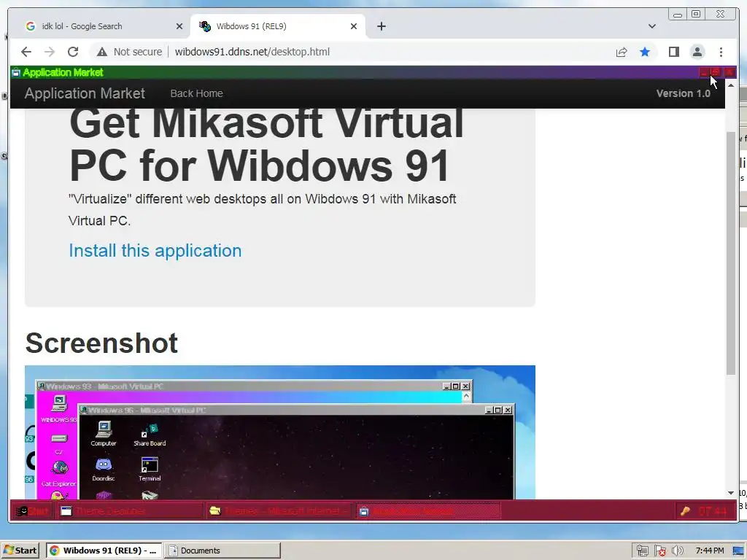Click the volume speaker tray icon
Image resolution: width=747 pixels, height=560 pixels.
pos(677,551)
